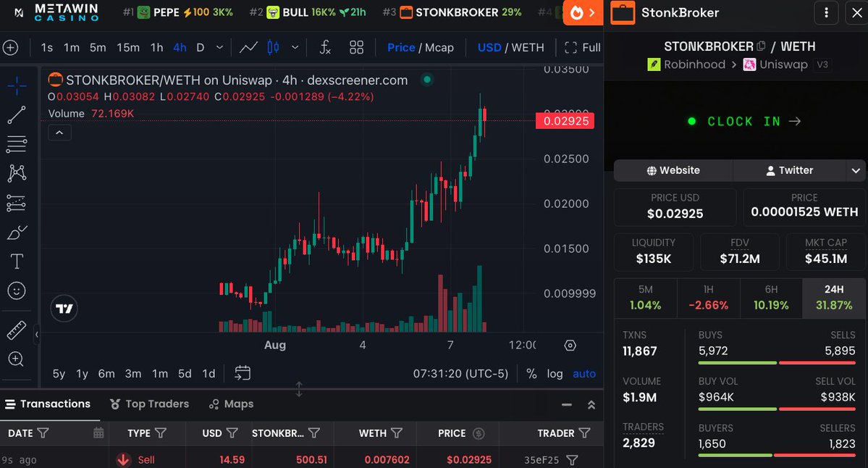Select the trend line drawing tool
Screen dimensions: 868x468
pyautogui.click(x=17, y=114)
